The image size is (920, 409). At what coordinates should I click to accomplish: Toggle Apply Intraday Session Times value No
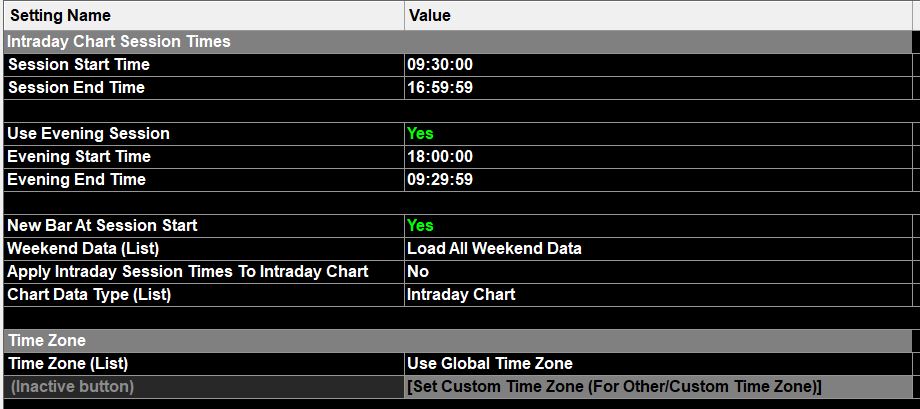point(418,271)
